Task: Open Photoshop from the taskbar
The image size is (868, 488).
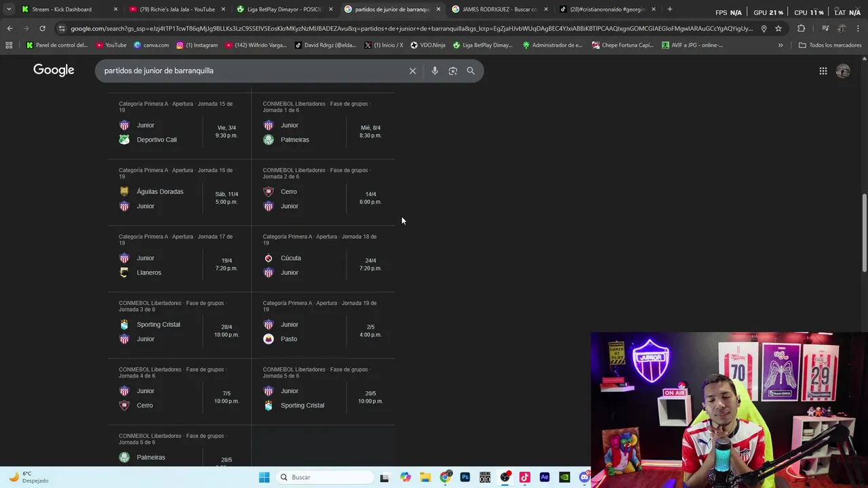Action: tap(465, 477)
